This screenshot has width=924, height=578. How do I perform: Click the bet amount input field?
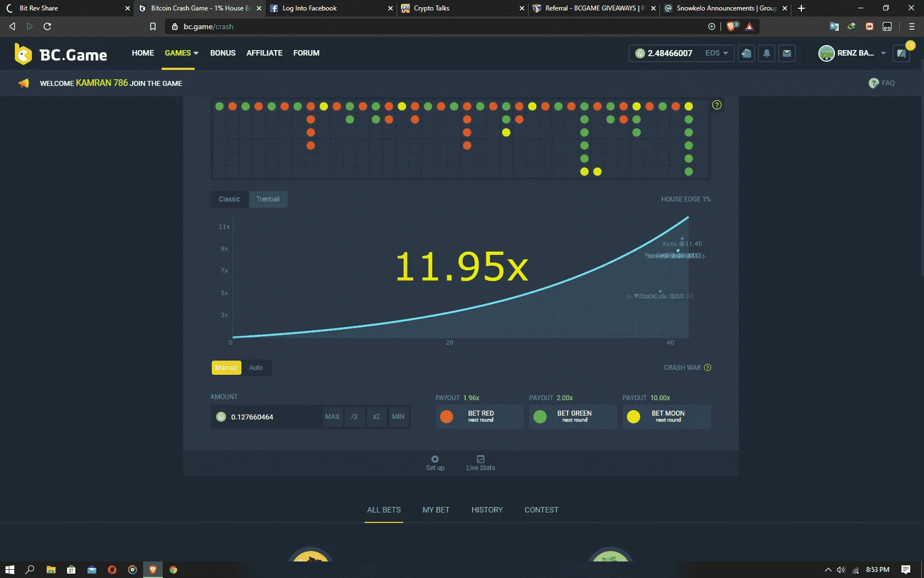point(266,417)
